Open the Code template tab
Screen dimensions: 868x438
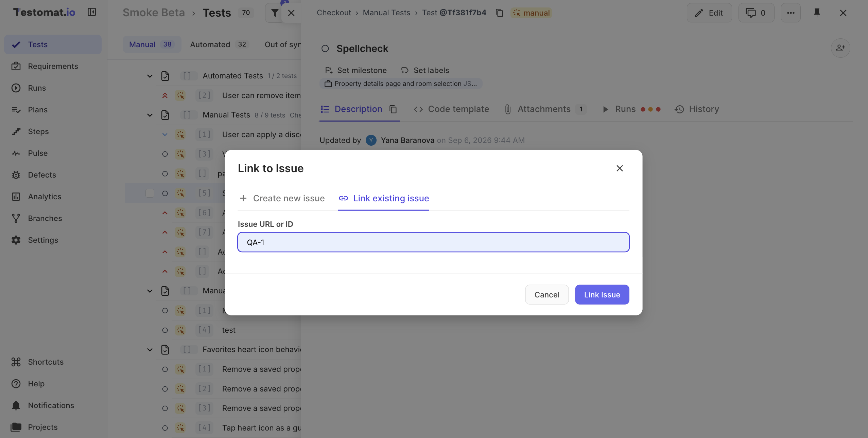451,109
